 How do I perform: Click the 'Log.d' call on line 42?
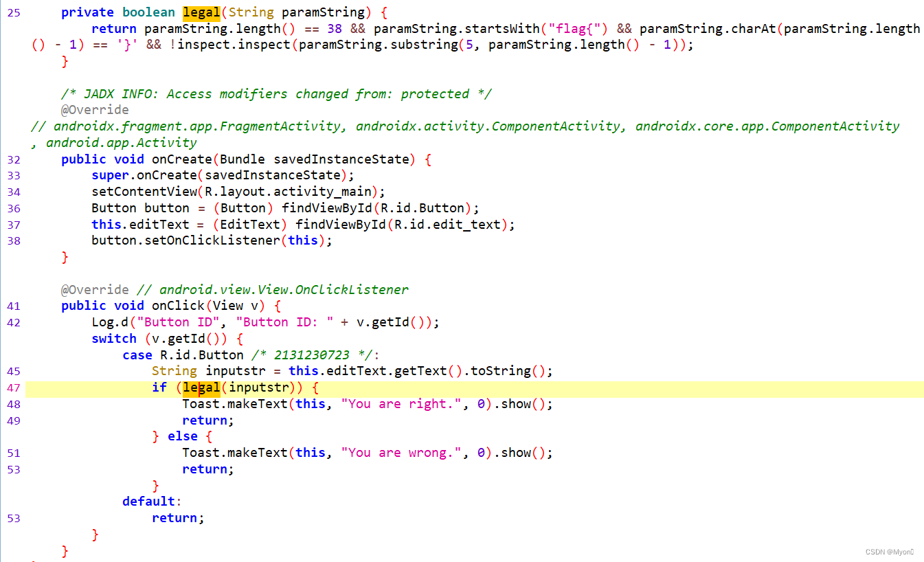110,322
